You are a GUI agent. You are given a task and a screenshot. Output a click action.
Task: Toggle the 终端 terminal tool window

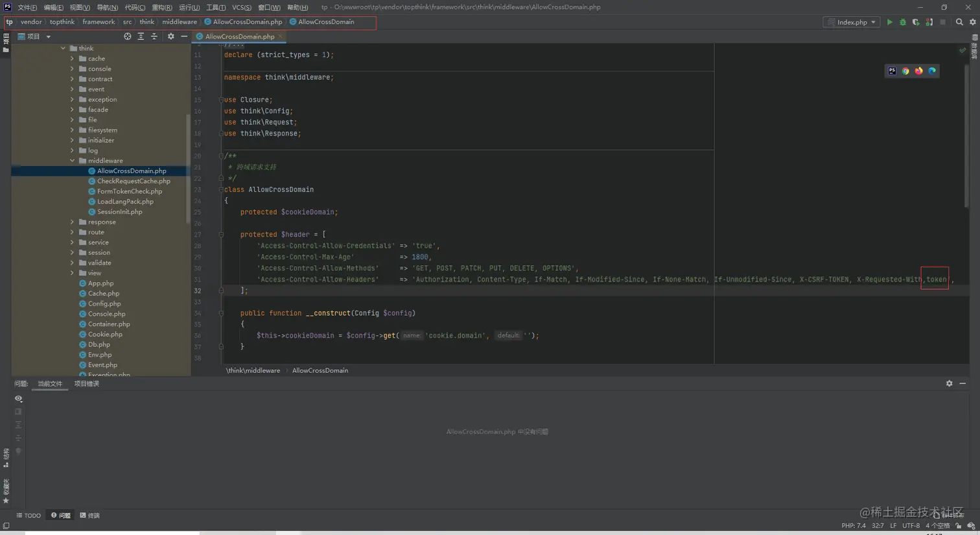90,516
